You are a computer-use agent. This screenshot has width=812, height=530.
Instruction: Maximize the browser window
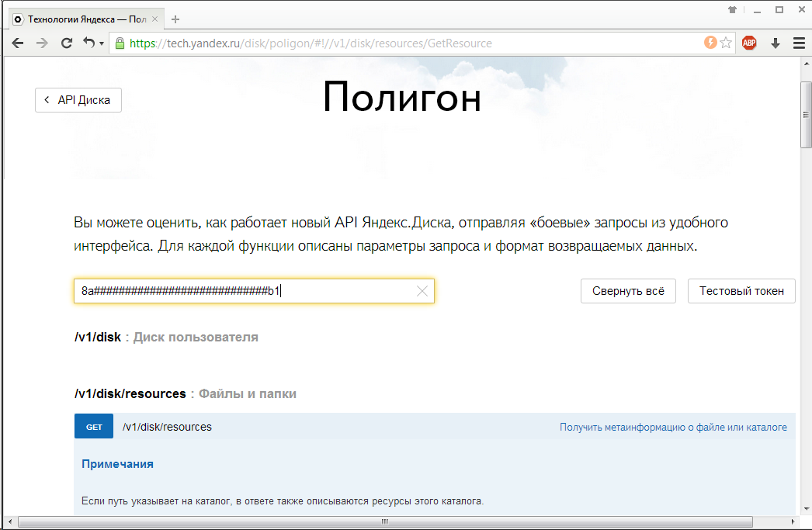[779, 10]
